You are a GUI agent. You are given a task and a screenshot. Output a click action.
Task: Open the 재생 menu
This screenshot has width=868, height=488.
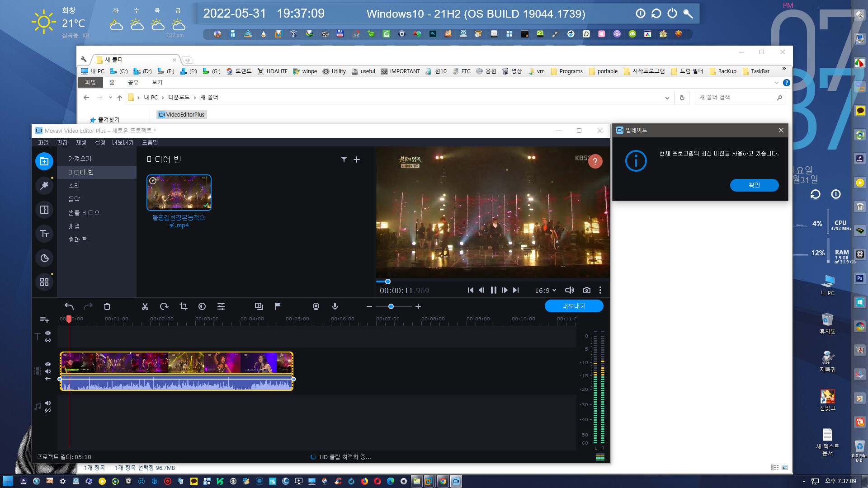coord(81,142)
